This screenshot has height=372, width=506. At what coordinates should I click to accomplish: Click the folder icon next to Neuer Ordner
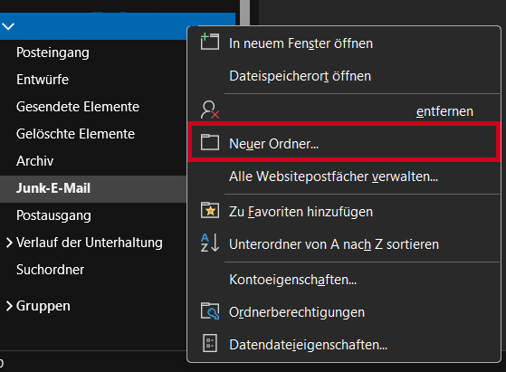tap(210, 142)
